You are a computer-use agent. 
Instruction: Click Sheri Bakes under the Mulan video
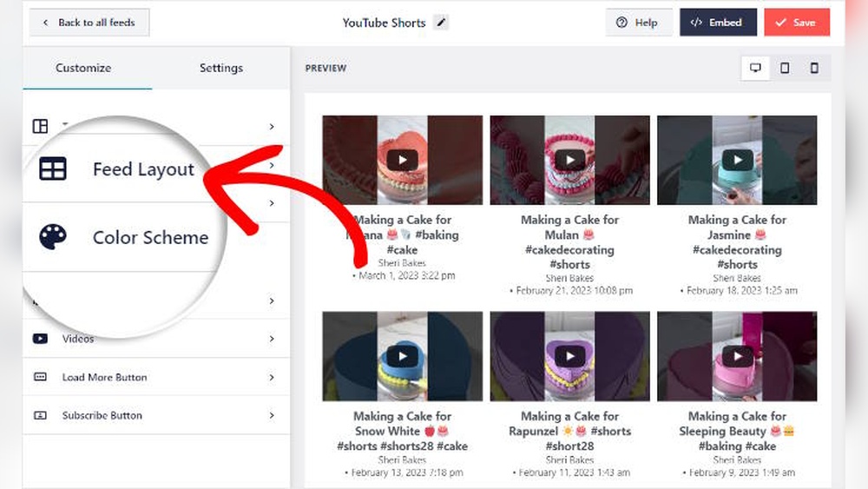tap(569, 278)
